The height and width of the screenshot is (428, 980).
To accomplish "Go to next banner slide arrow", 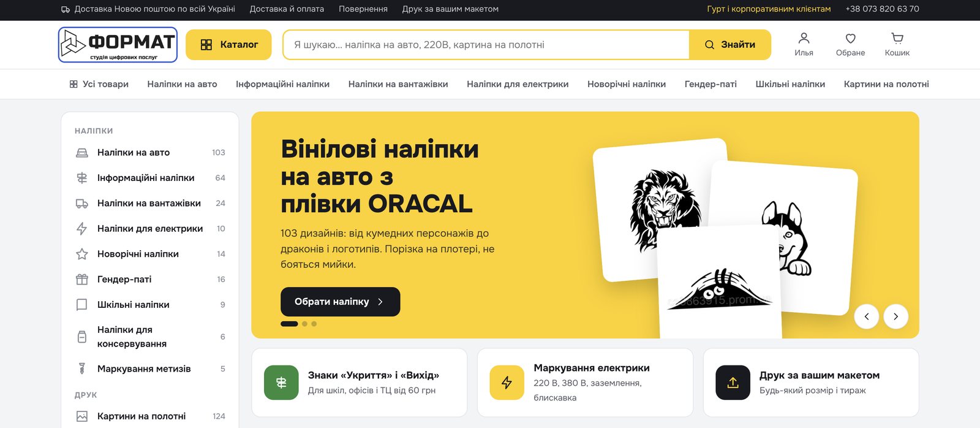I will (x=896, y=316).
